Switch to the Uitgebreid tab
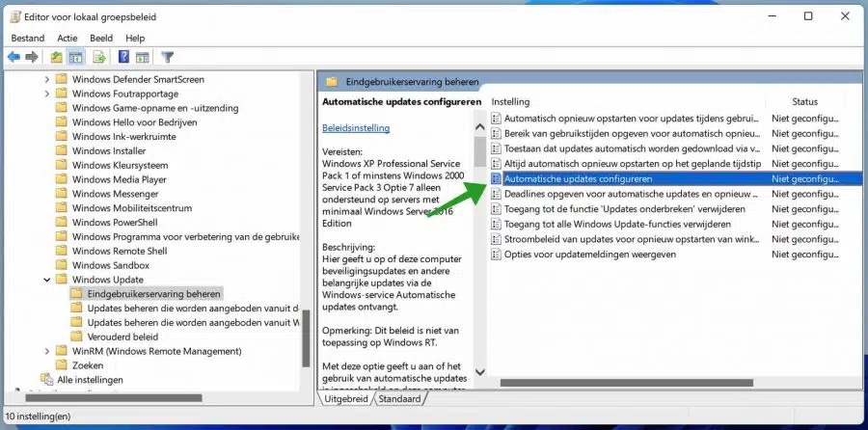 pyautogui.click(x=346, y=398)
